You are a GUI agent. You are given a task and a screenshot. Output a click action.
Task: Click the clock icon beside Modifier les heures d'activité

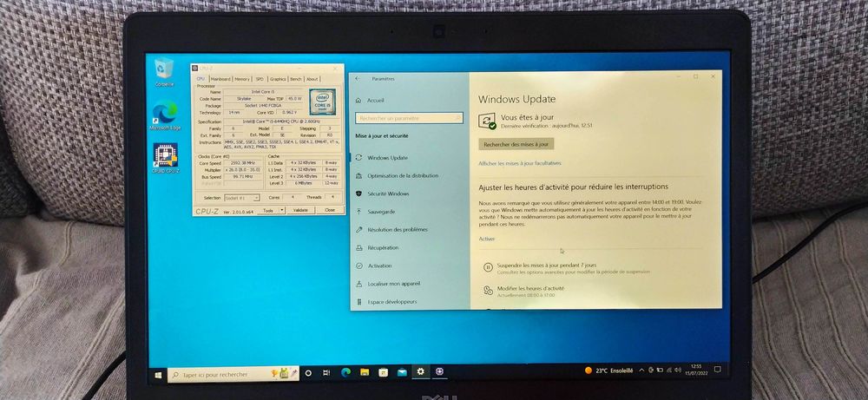point(488,291)
